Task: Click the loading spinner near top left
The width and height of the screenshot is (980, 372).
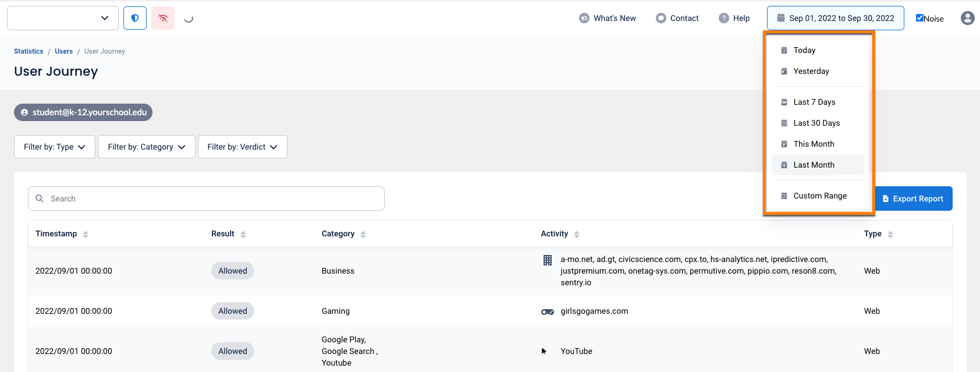Action: pos(189,18)
